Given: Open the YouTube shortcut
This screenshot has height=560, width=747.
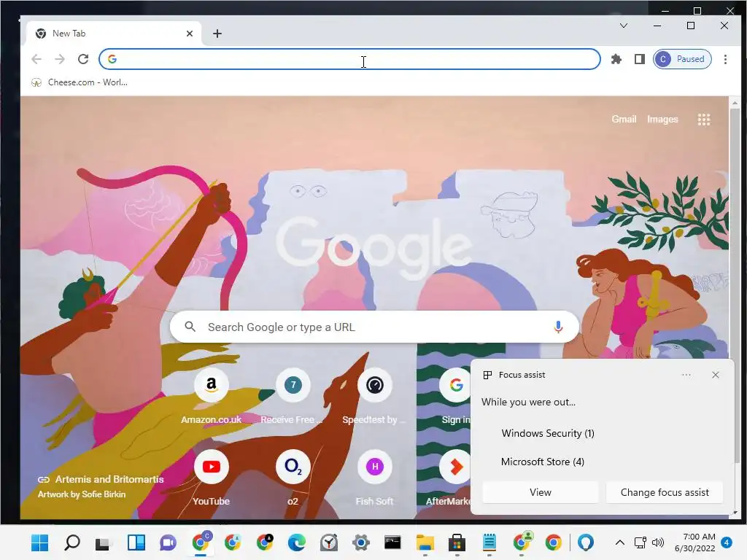Looking at the screenshot, I should pyautogui.click(x=211, y=478).
